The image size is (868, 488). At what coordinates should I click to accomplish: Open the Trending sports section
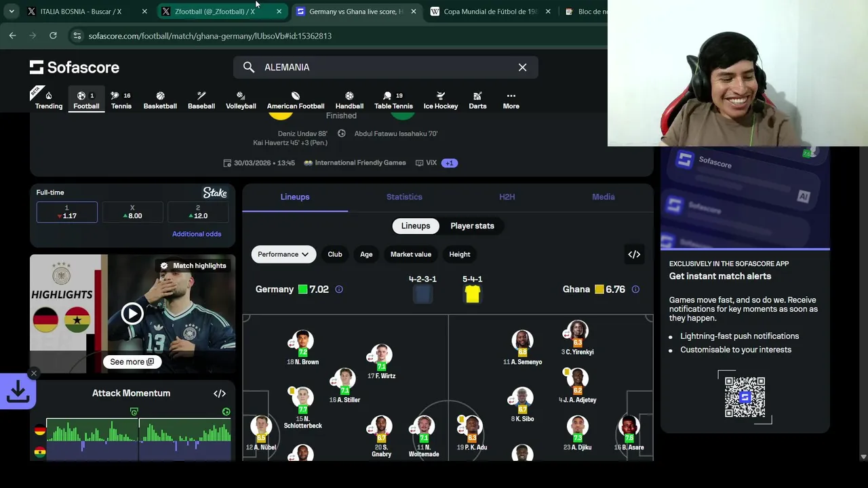coord(48,100)
